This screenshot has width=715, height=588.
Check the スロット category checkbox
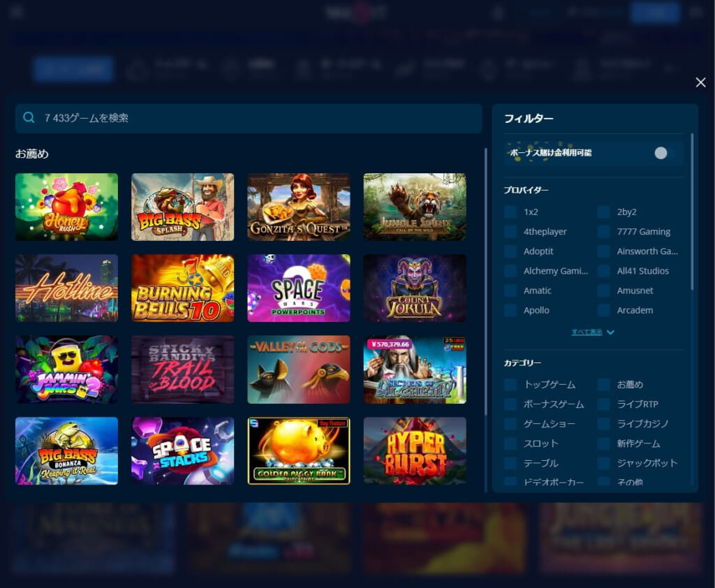pos(510,443)
